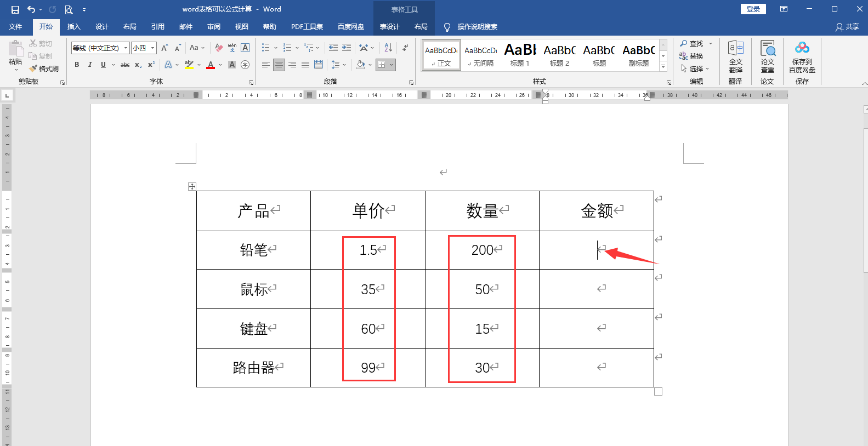
Task: Toggle Italic formatting
Action: 90,65
